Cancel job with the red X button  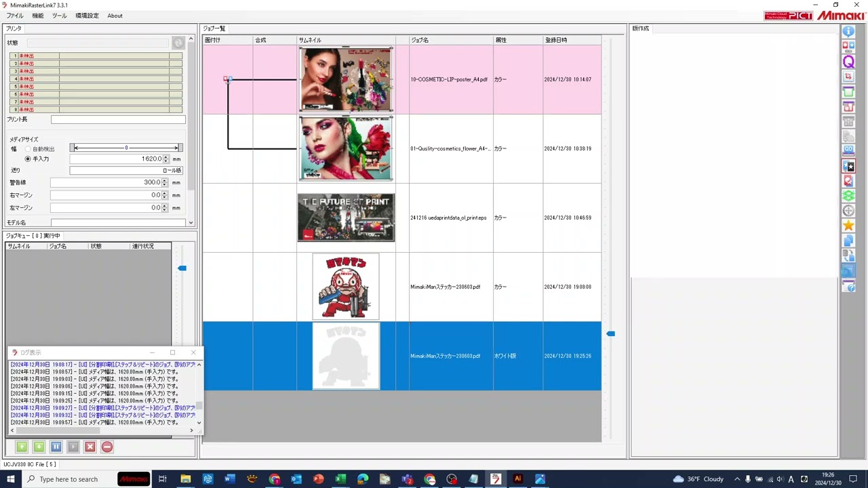[90, 447]
